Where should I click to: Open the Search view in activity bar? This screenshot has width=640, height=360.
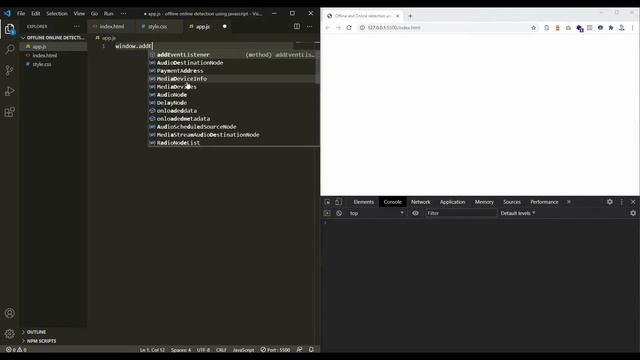pos(9,49)
